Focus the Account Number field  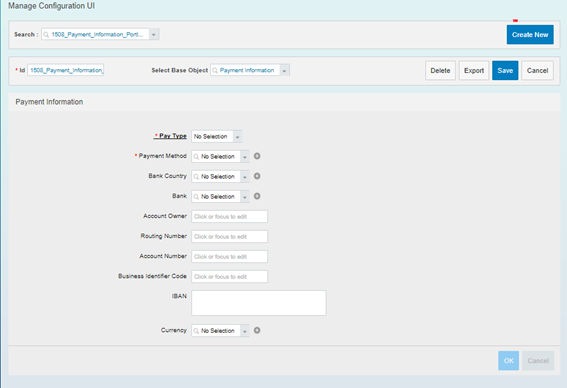pos(229,257)
